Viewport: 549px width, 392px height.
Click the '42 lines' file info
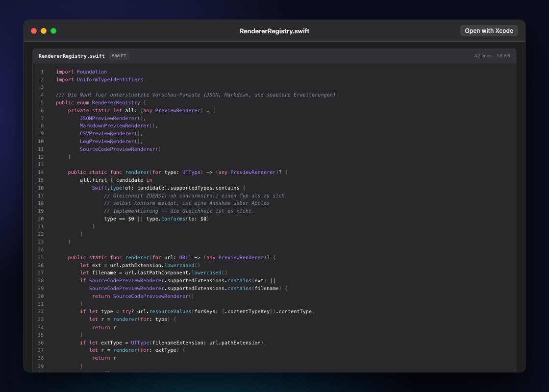point(483,56)
